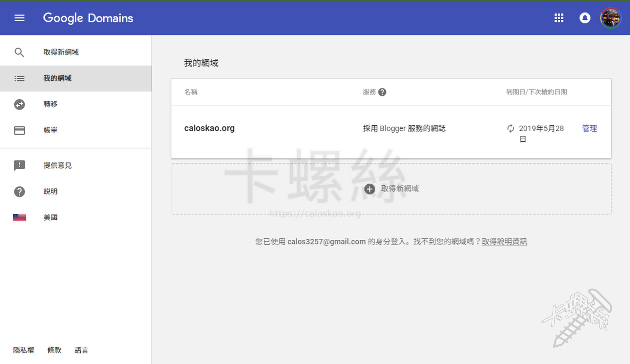630x364 pixels.
Task: Open the Google apps grid
Action: (x=559, y=18)
